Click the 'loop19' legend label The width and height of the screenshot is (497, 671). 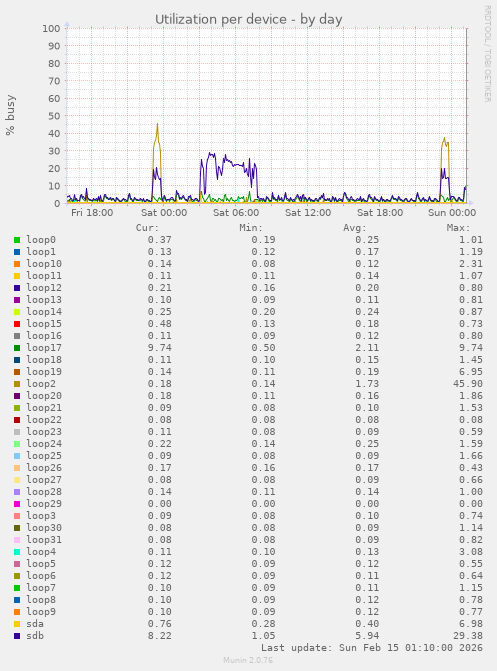pyautogui.click(x=44, y=371)
